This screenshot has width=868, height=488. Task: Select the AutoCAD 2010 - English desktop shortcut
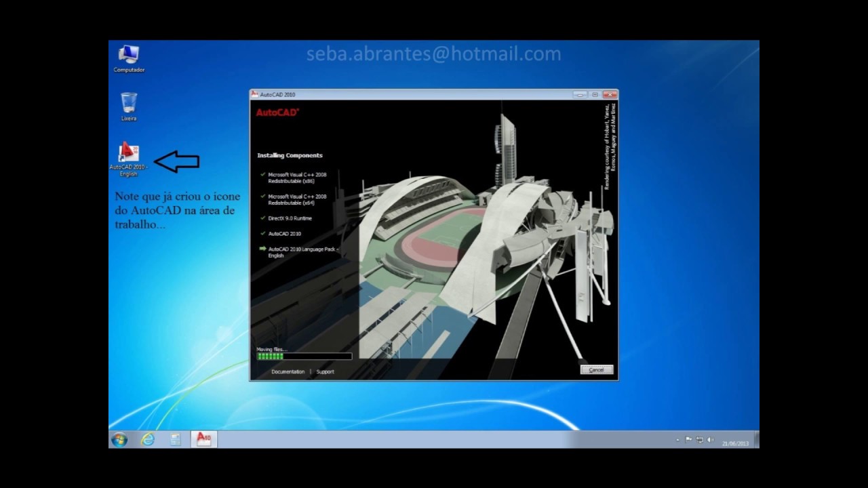coord(128,159)
